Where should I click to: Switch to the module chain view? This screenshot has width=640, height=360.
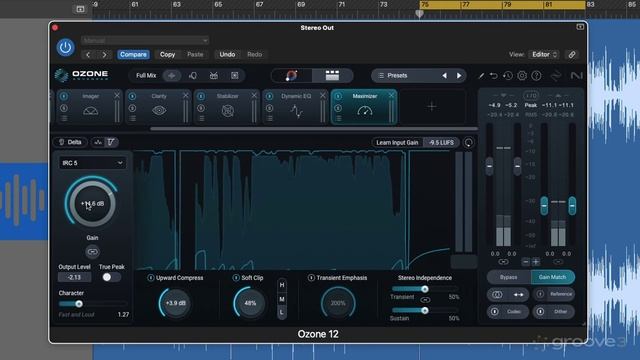[x=332, y=76]
